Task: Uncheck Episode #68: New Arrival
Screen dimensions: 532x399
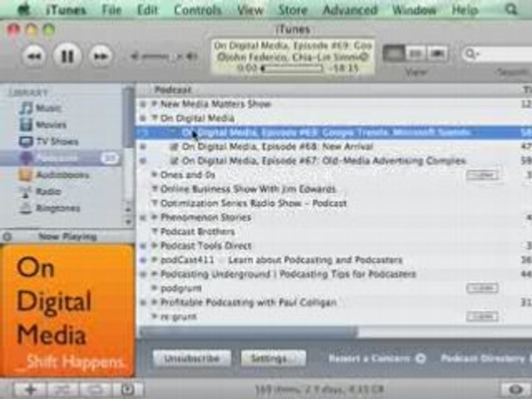Action: coord(174,146)
